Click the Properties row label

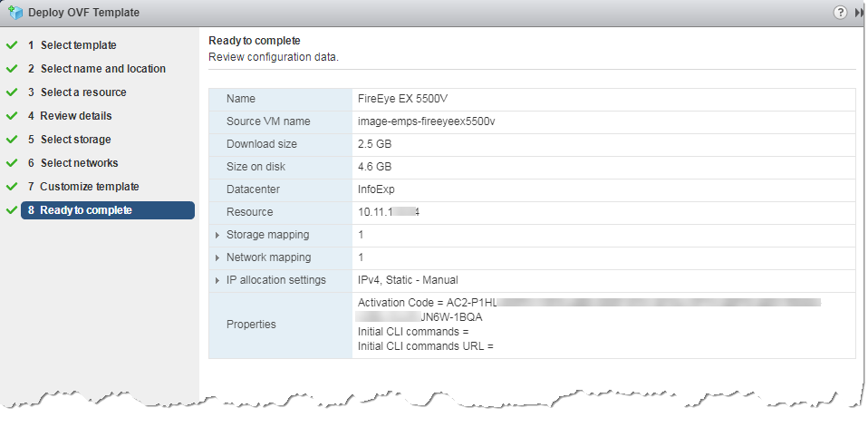click(251, 325)
